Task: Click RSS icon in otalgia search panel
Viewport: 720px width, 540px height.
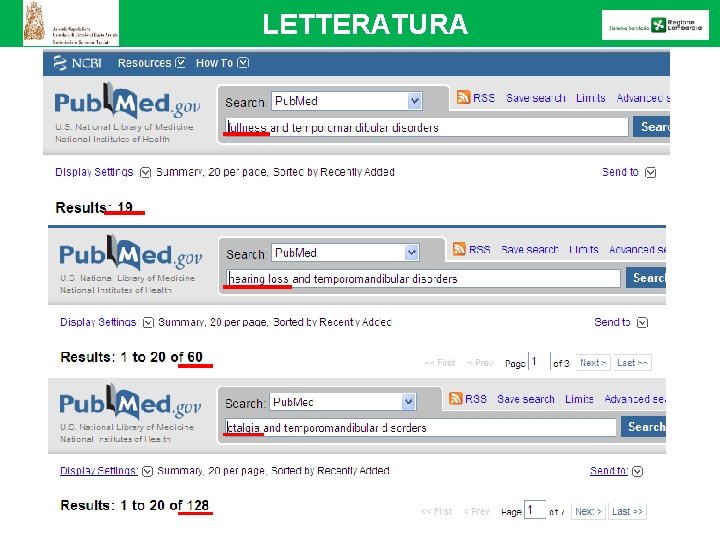Action: (456, 398)
